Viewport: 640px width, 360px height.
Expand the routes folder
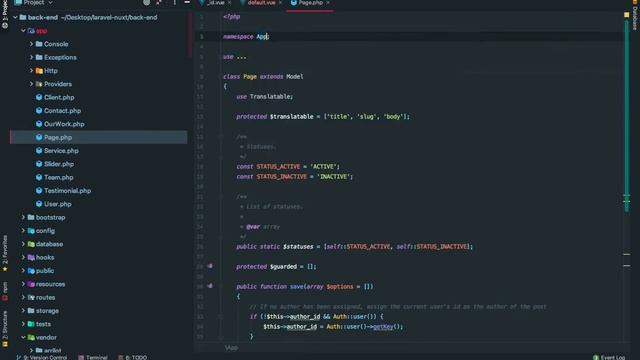[x=23, y=298]
